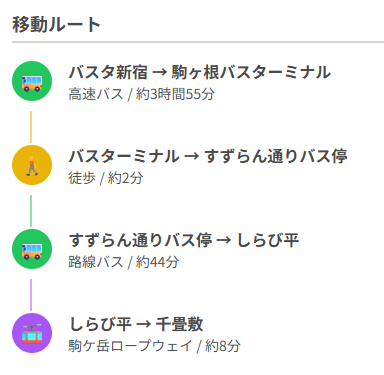
Task: Click the arrow in the しらび平 → 千畳敷 title
Action: coord(143,325)
